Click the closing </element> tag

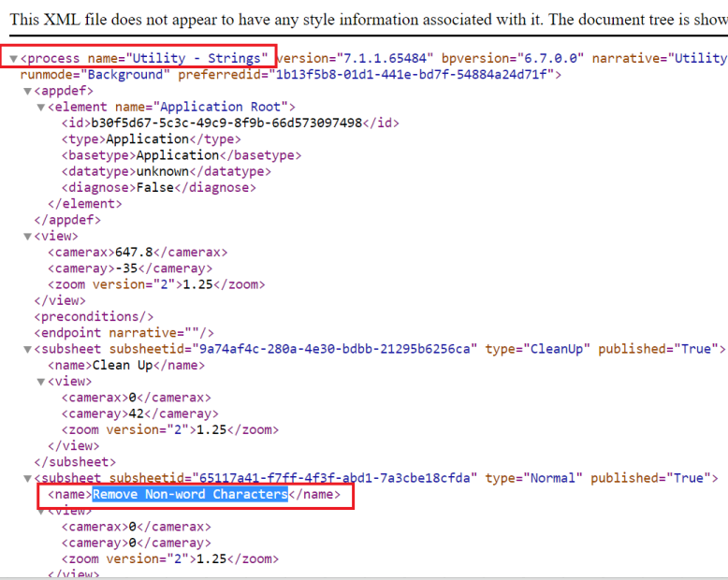[85, 204]
